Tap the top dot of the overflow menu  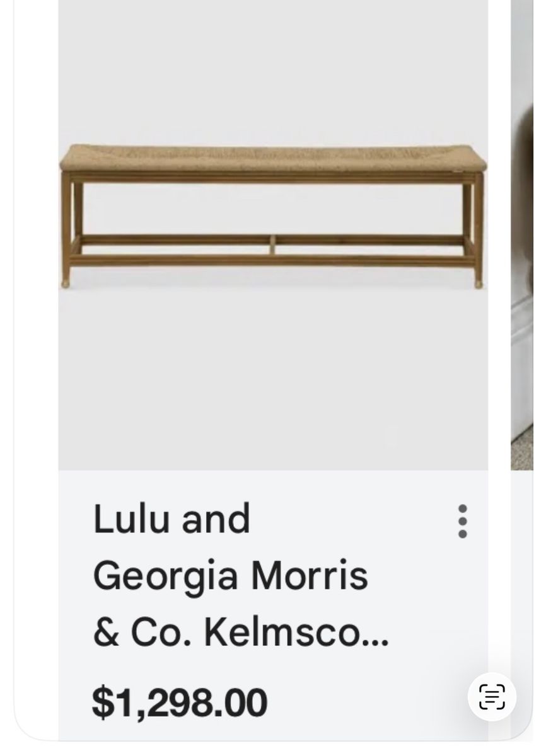click(463, 508)
